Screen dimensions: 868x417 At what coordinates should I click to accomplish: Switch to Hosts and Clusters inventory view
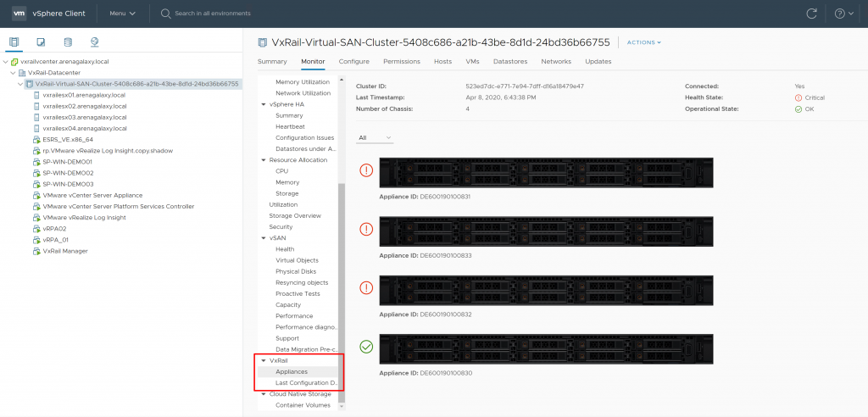(14, 42)
